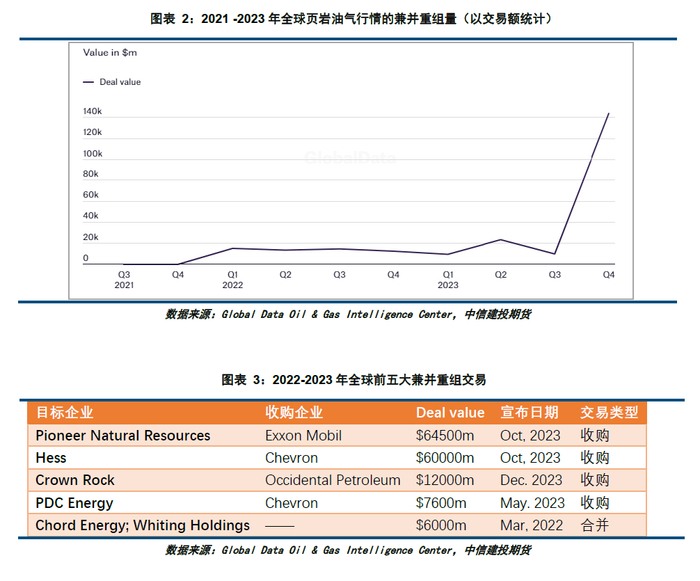Select the 'Crown Rock' cell
This screenshot has width=700, height=581.
[x=75, y=480]
